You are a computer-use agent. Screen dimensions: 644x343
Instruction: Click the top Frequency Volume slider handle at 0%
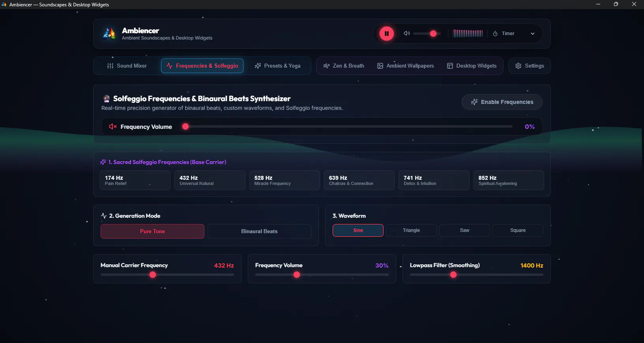[x=185, y=126]
